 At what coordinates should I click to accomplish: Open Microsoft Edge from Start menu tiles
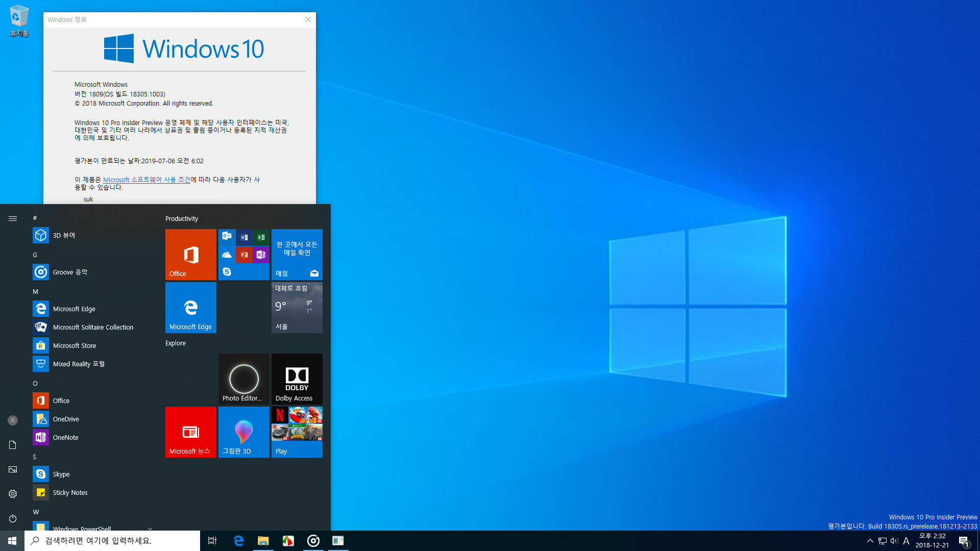pos(190,308)
